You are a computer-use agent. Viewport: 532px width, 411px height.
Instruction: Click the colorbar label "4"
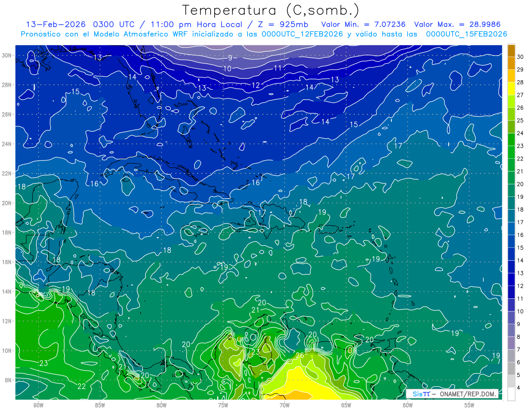pyautogui.click(x=519, y=388)
